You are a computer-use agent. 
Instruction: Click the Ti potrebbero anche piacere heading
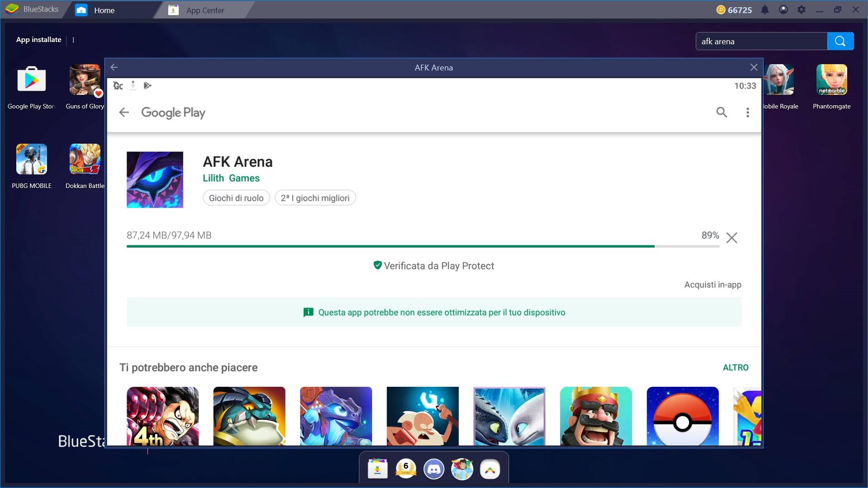pyautogui.click(x=189, y=368)
